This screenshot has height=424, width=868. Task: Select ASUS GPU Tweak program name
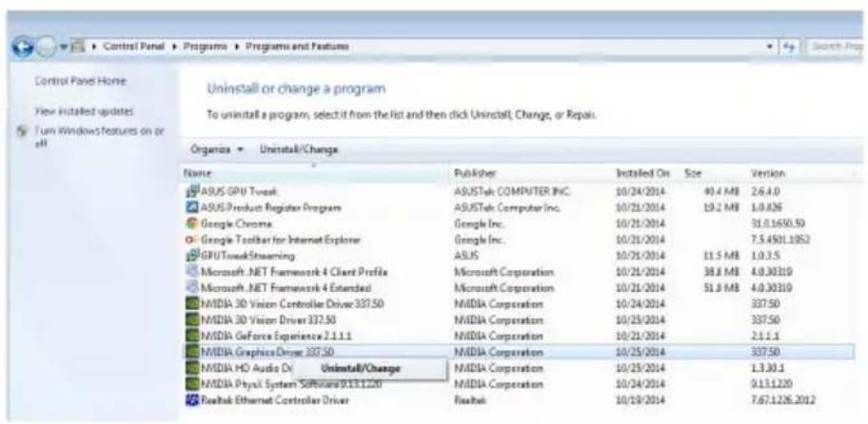239,191
